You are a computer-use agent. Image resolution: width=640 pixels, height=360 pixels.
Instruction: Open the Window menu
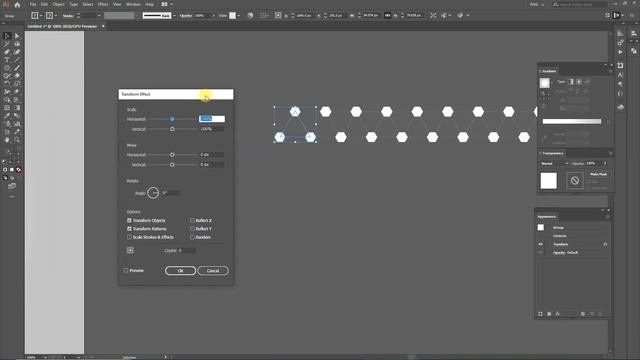coord(133,4)
